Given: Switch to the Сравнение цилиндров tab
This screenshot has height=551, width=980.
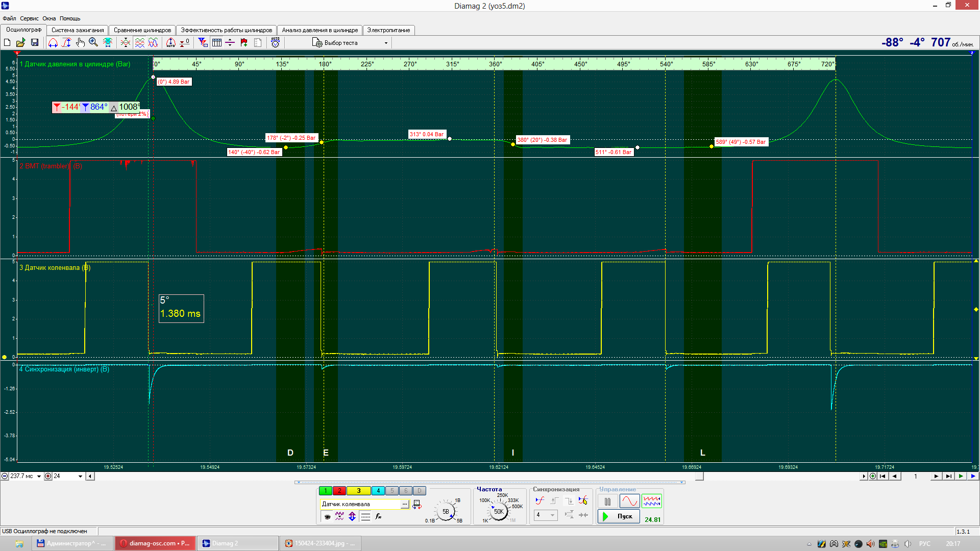Looking at the screenshot, I should 142,30.
